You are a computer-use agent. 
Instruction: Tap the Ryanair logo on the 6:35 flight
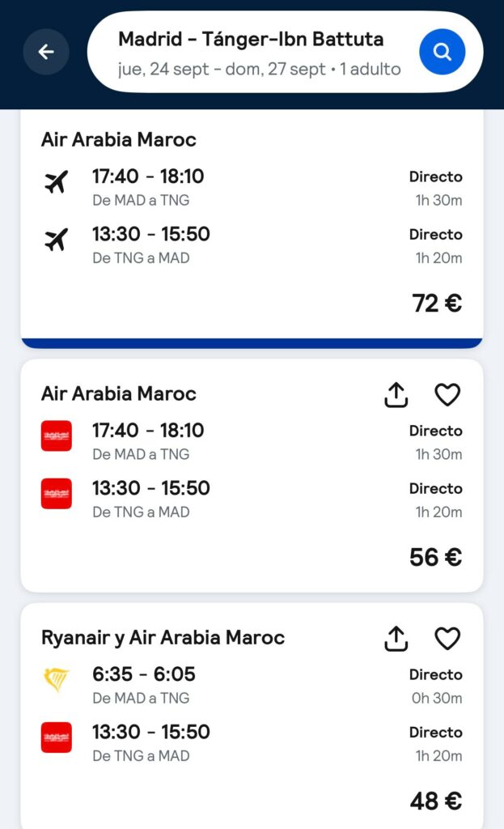tap(57, 679)
